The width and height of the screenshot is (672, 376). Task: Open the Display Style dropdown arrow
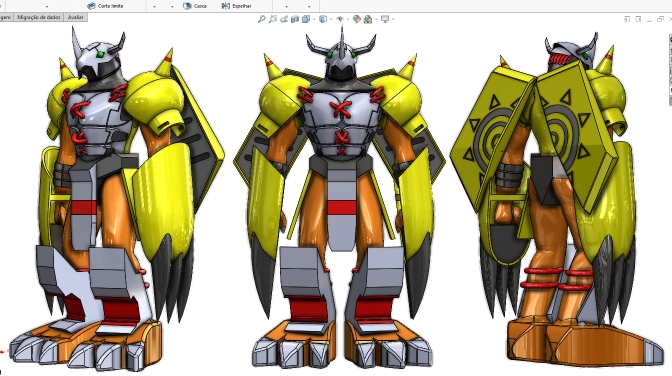[x=331, y=19]
